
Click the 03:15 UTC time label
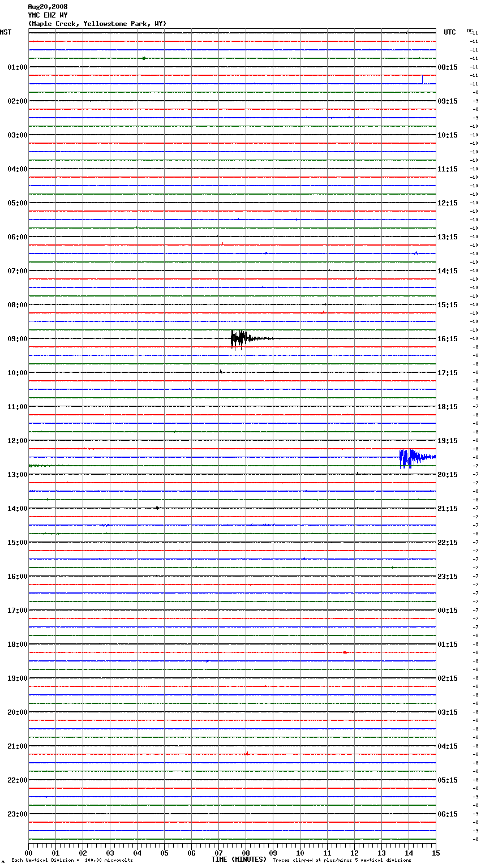click(x=448, y=712)
